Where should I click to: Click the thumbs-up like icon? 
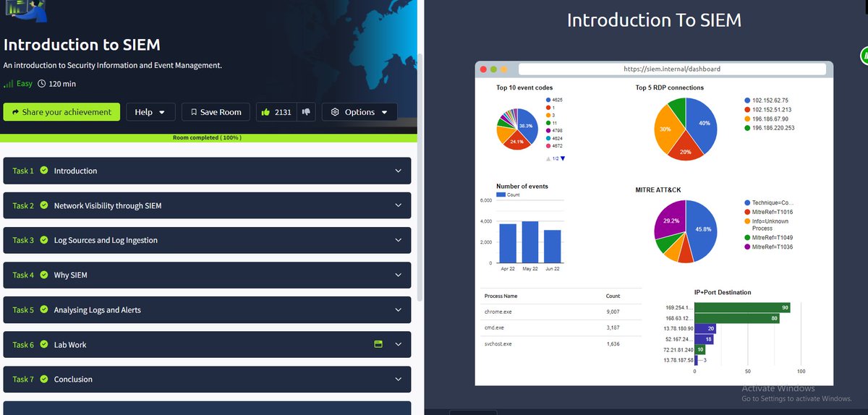[x=265, y=112]
